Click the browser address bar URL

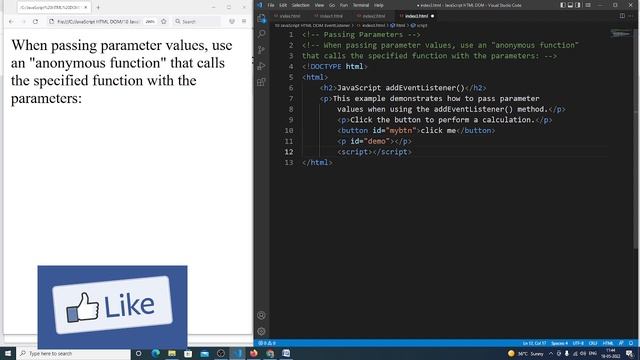pyautogui.click(x=98, y=21)
